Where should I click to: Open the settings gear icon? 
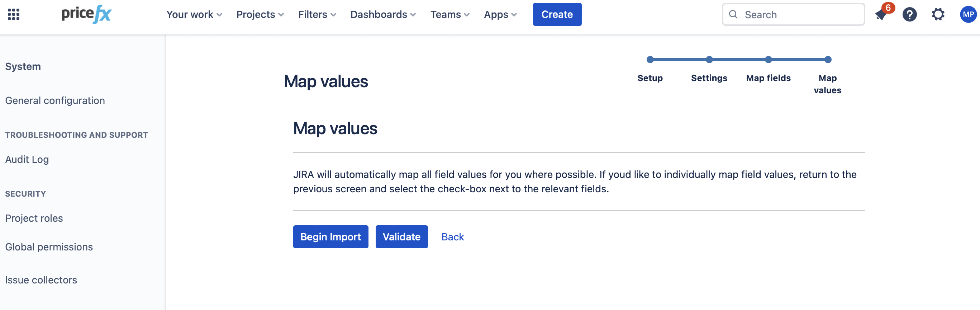(938, 14)
